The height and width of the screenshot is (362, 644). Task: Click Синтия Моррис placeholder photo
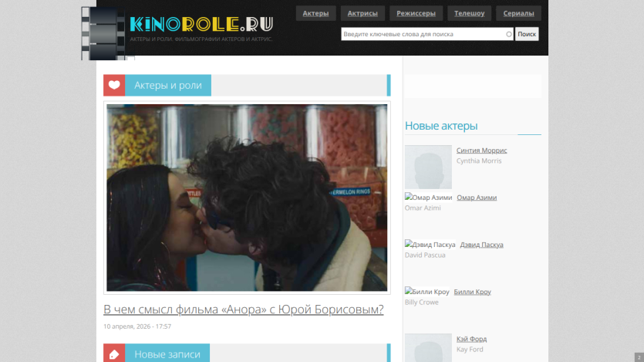tap(428, 167)
